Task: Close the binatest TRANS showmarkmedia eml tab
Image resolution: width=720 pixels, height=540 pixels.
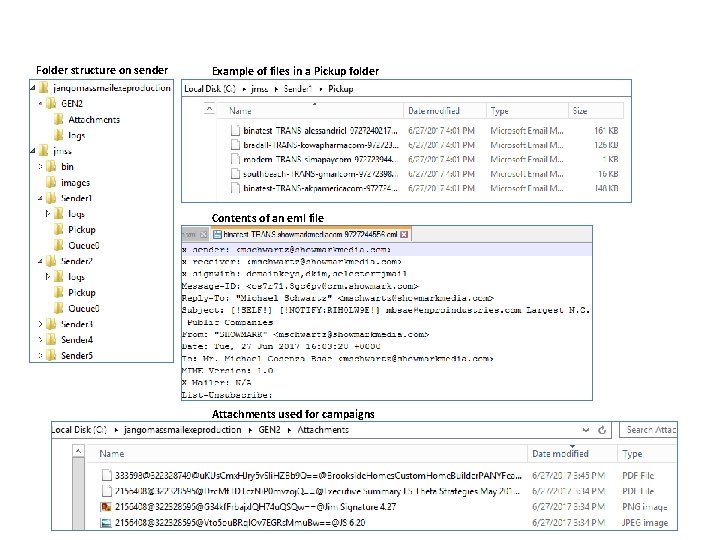Action: (404, 235)
